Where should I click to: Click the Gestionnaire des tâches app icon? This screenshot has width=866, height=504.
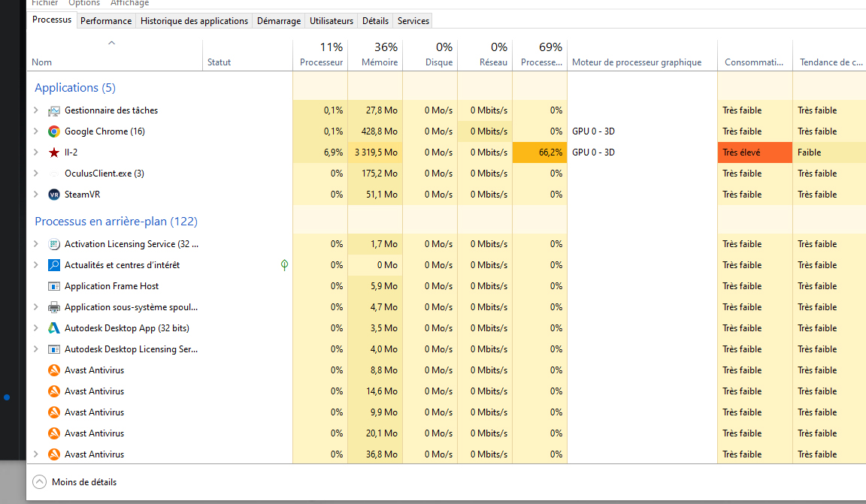pos(53,111)
